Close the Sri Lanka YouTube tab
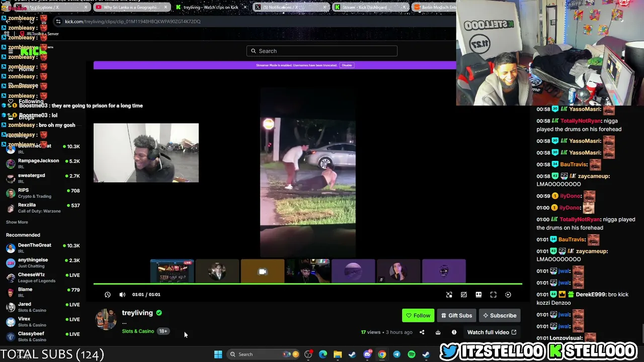Screen dimensions: 644x362 166,8
